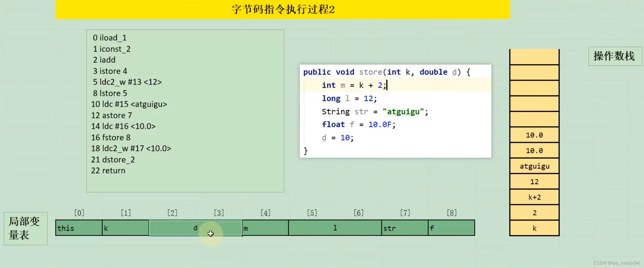
Task: Click the 操作数栈 label box
Action: [x=615, y=56]
